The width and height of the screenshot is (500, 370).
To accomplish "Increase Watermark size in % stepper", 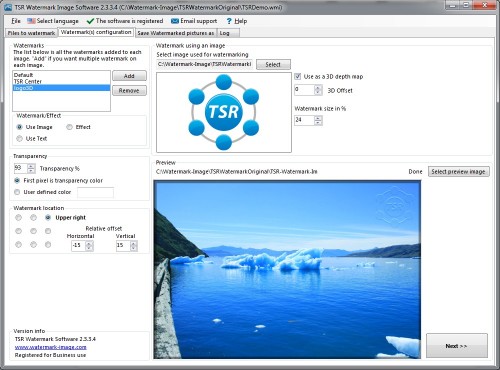I will [x=318, y=118].
